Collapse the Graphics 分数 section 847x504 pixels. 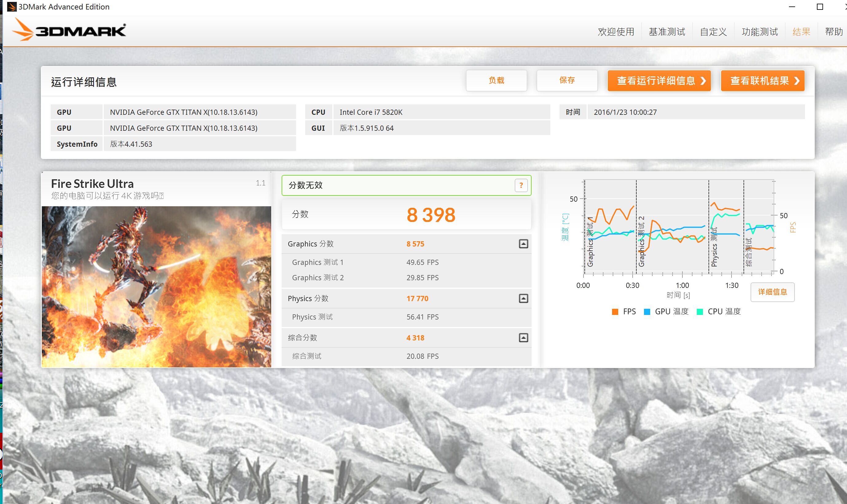click(523, 244)
